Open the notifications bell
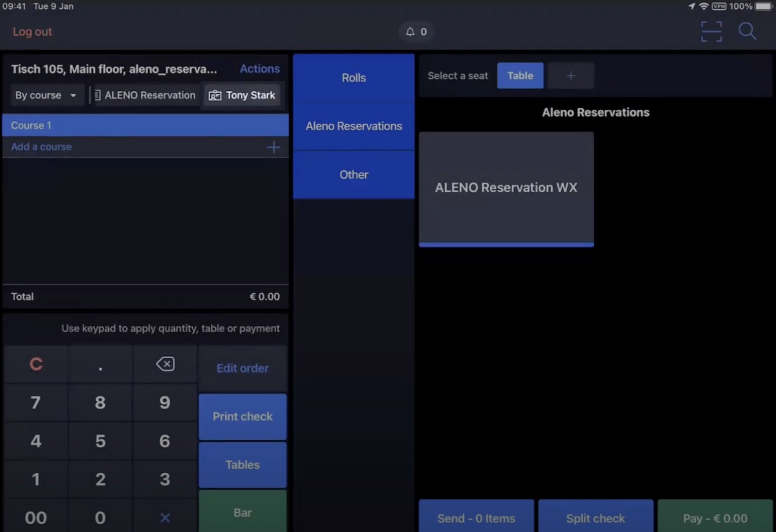776x532 pixels. (x=416, y=32)
